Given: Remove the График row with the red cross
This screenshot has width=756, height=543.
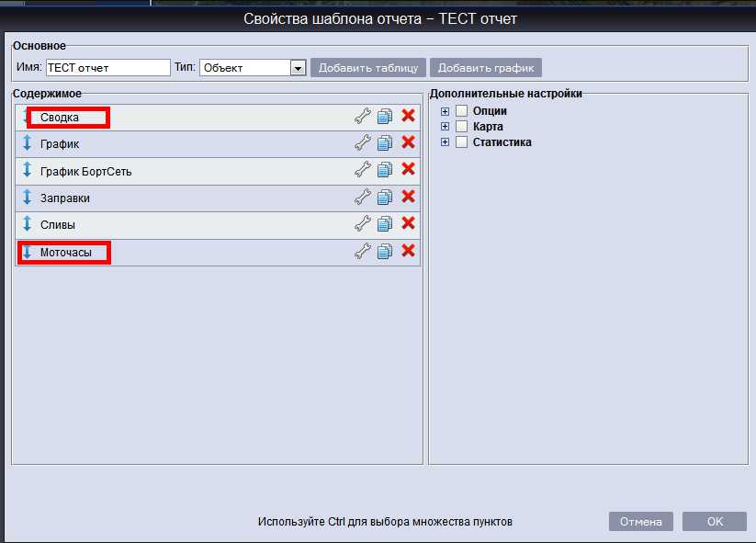Looking at the screenshot, I should click(x=409, y=142).
